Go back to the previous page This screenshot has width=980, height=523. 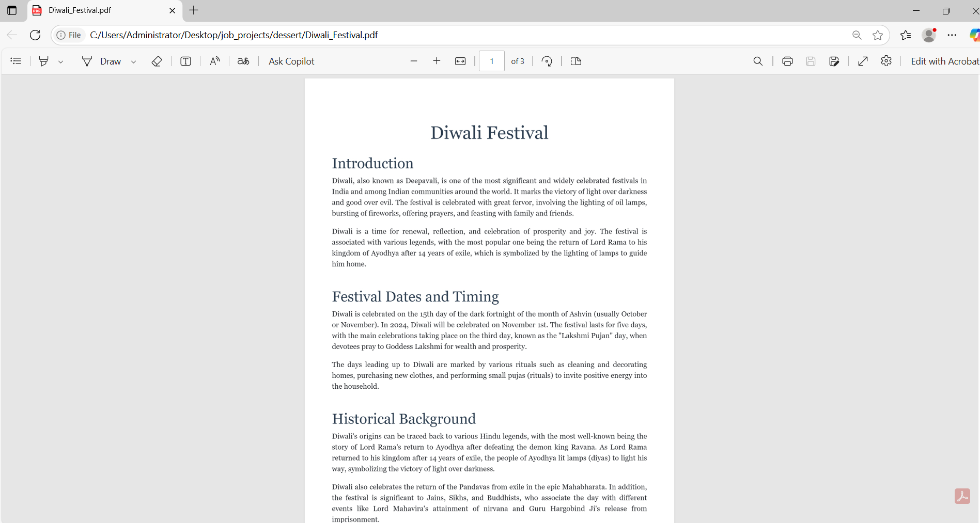(12, 35)
